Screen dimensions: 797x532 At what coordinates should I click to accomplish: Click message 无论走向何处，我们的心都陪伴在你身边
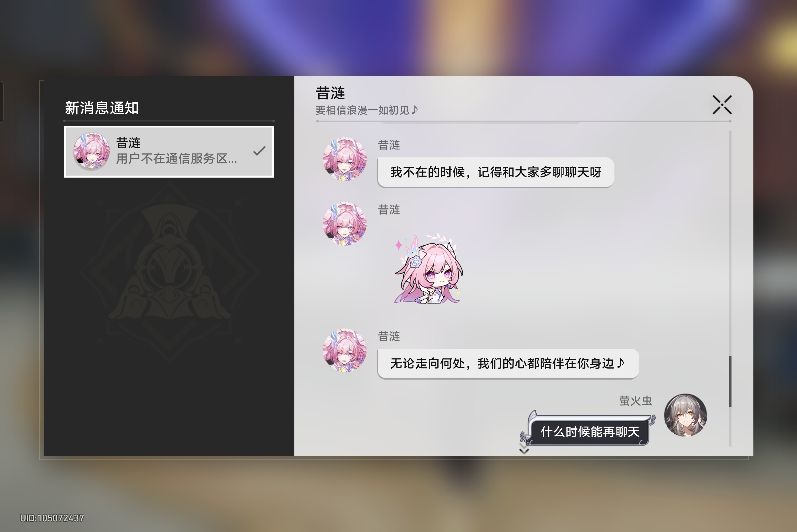coord(508,363)
